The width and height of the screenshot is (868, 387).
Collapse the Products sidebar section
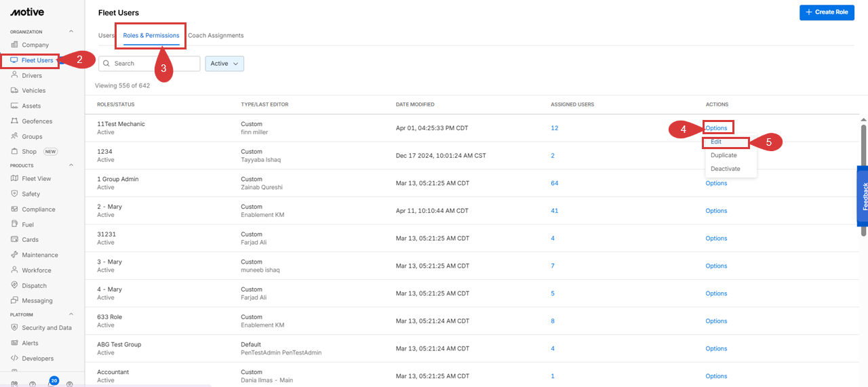click(71, 165)
